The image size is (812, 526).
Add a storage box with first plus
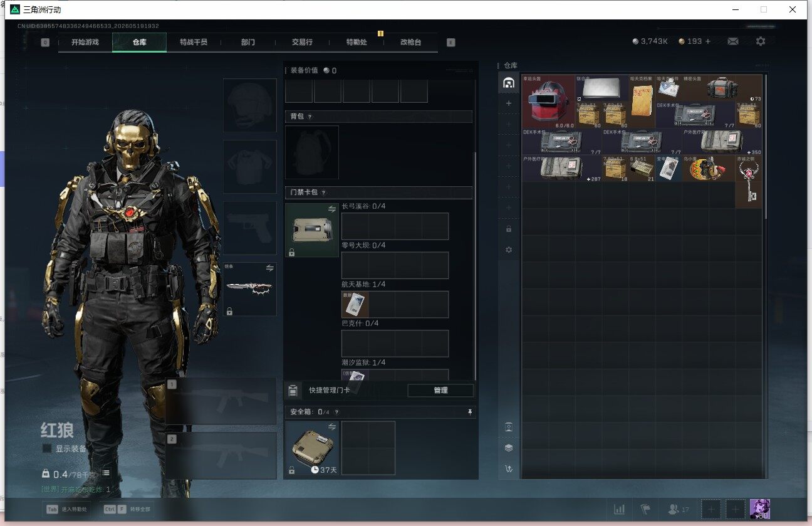click(x=509, y=103)
